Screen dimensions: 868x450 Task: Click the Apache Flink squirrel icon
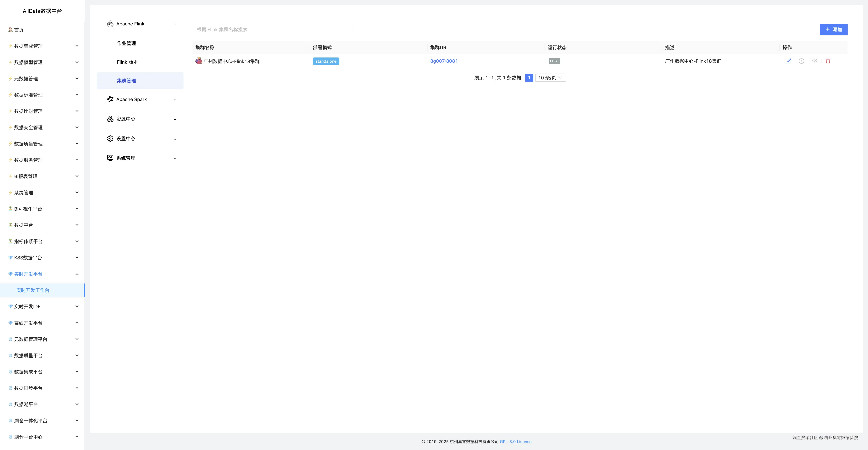110,24
